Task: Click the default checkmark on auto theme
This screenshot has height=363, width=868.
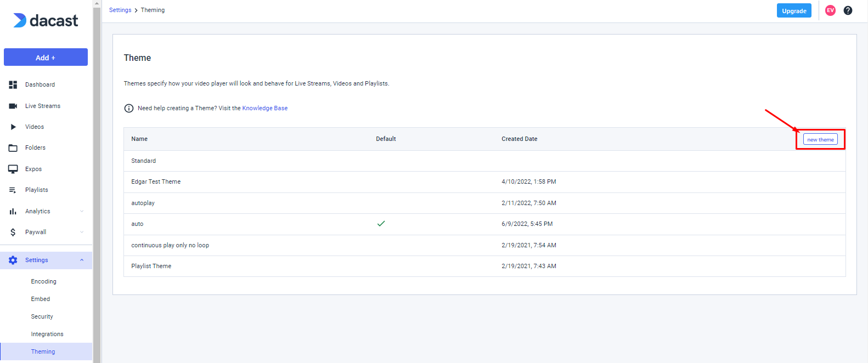Action: (x=381, y=224)
